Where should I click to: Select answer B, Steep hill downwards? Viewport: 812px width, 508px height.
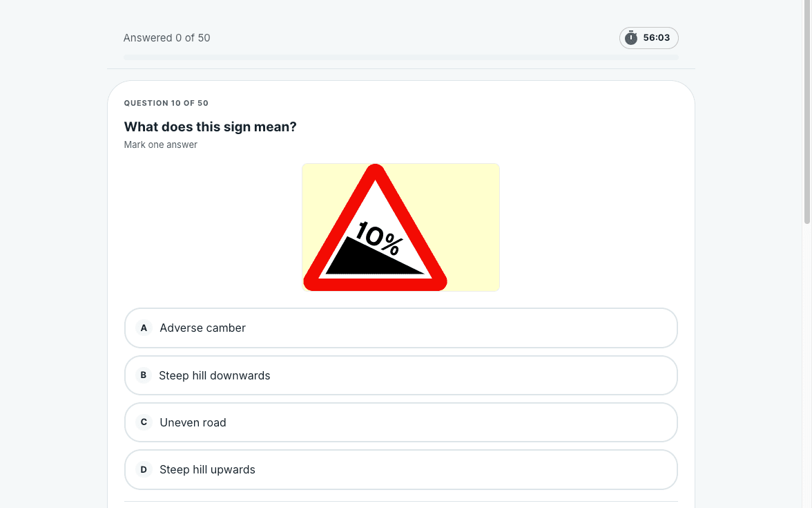(x=400, y=375)
